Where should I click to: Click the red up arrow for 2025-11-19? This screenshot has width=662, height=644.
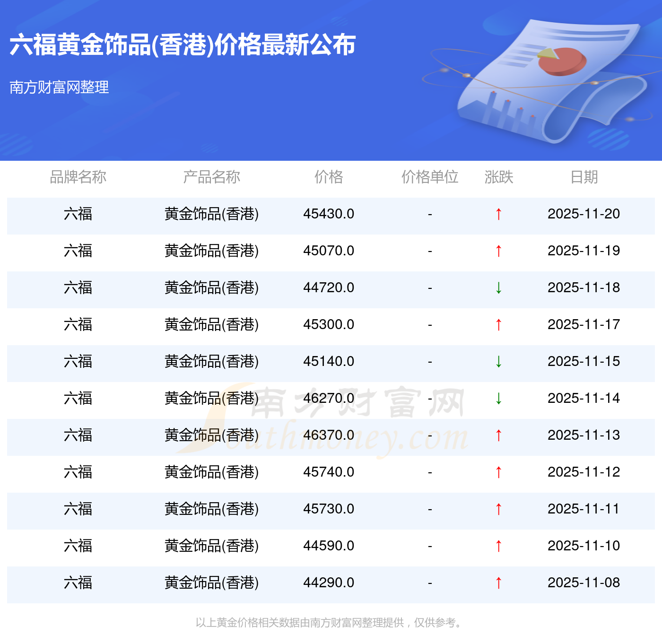[x=498, y=251]
